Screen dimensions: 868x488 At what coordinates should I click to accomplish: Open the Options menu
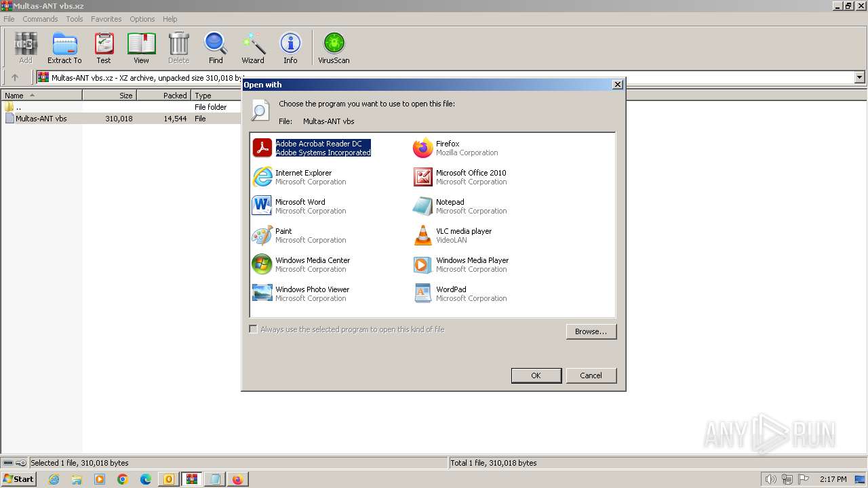pyautogui.click(x=142, y=19)
